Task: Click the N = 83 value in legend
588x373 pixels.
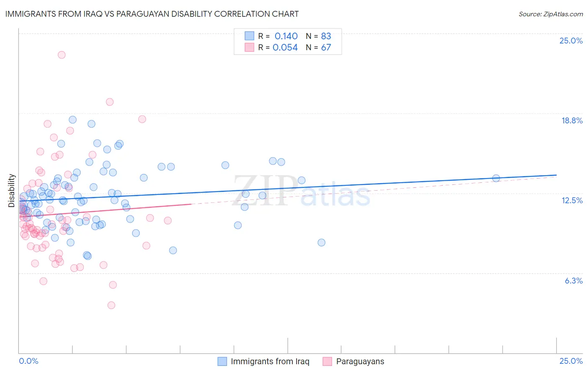Action: tap(318, 36)
